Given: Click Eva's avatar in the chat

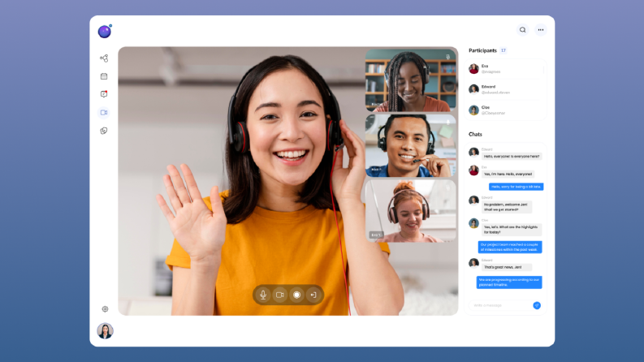Looking at the screenshot, I should click(473, 170).
